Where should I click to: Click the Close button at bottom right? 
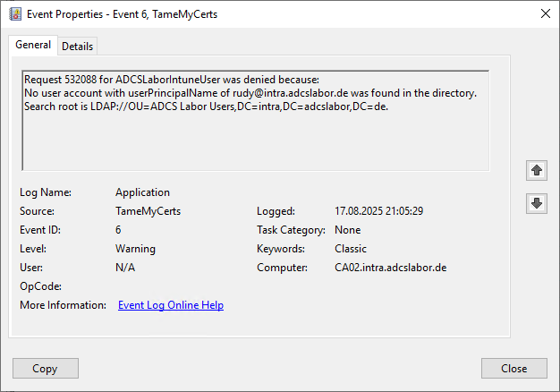pos(513,369)
